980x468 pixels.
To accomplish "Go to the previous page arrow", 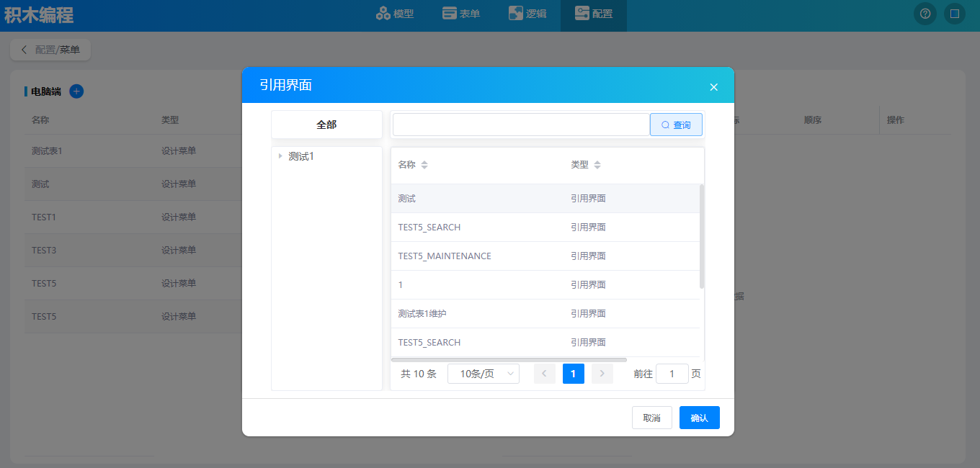I will 544,374.
